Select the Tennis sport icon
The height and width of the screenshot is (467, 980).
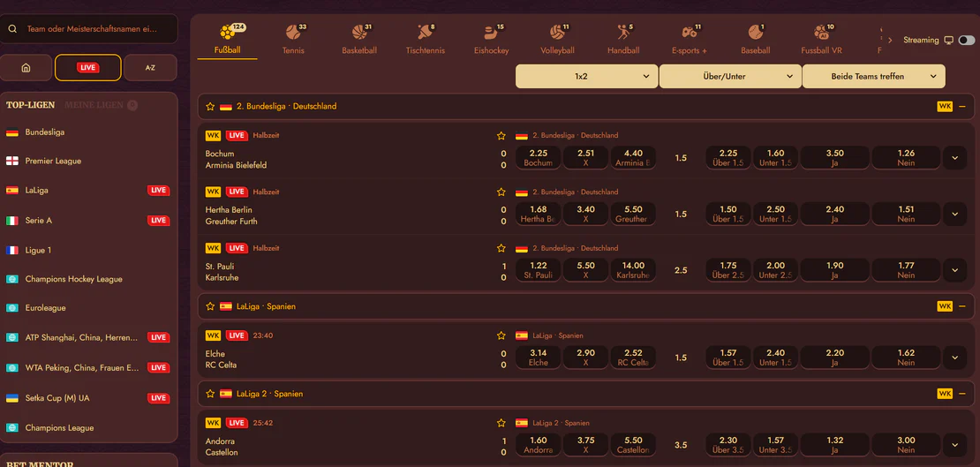293,32
